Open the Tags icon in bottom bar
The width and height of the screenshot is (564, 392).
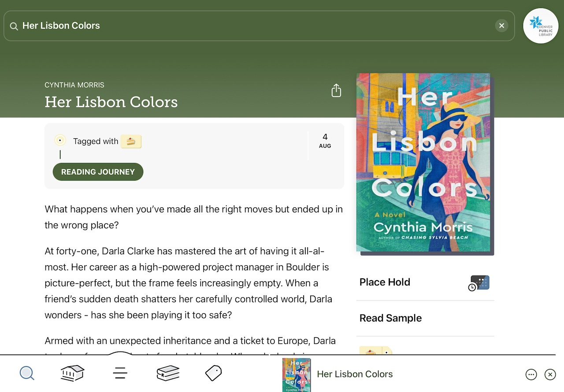coord(214,374)
